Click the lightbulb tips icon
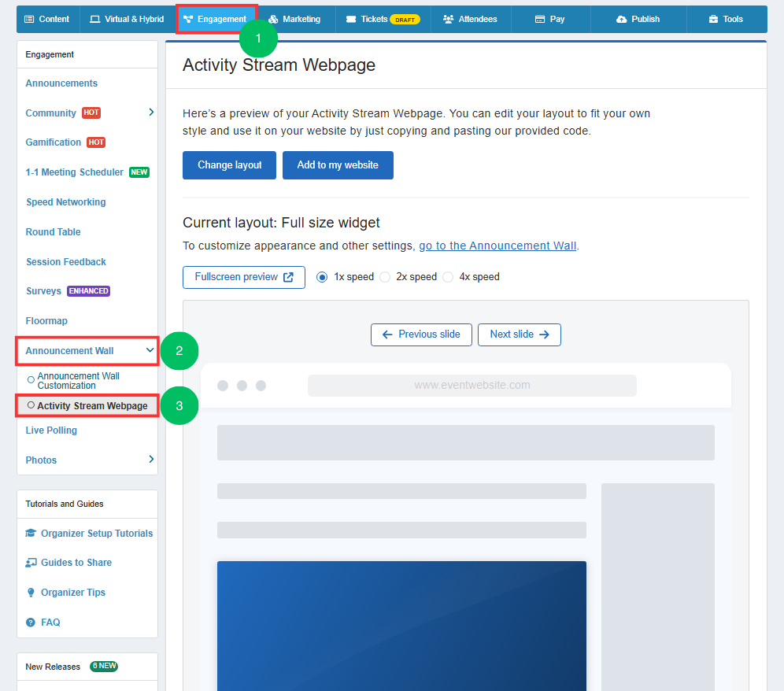Screen dimensions: 784x691 [31, 593]
